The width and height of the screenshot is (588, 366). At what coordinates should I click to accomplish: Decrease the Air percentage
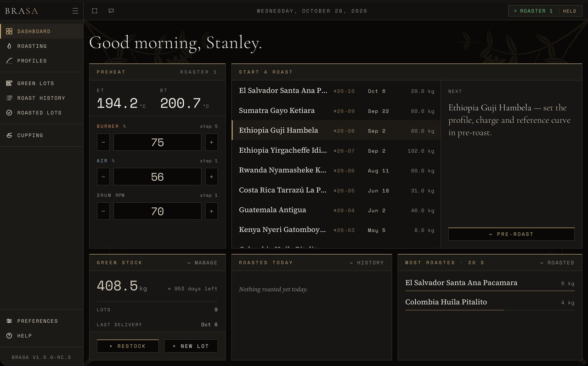point(103,177)
